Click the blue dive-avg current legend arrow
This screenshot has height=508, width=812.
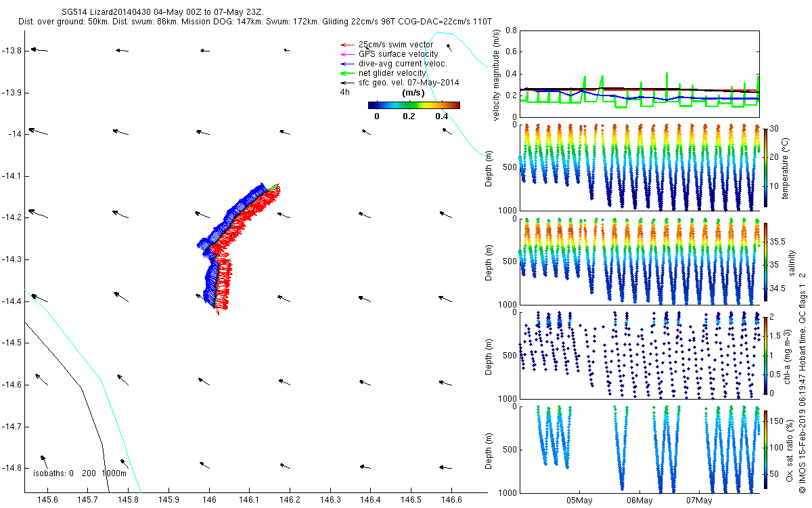point(346,64)
